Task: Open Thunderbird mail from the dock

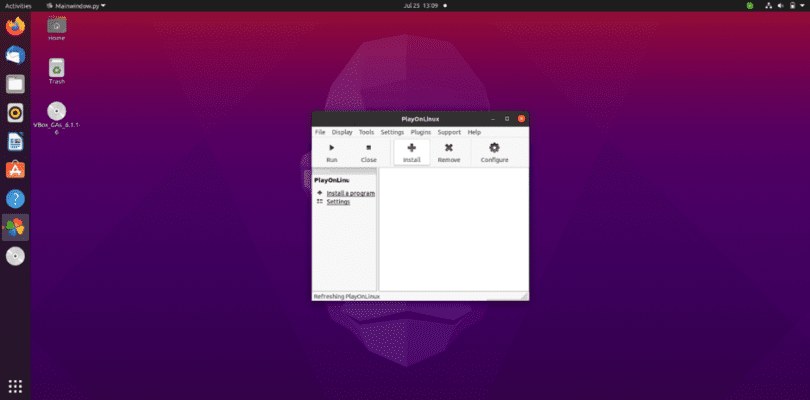Action: (x=15, y=55)
